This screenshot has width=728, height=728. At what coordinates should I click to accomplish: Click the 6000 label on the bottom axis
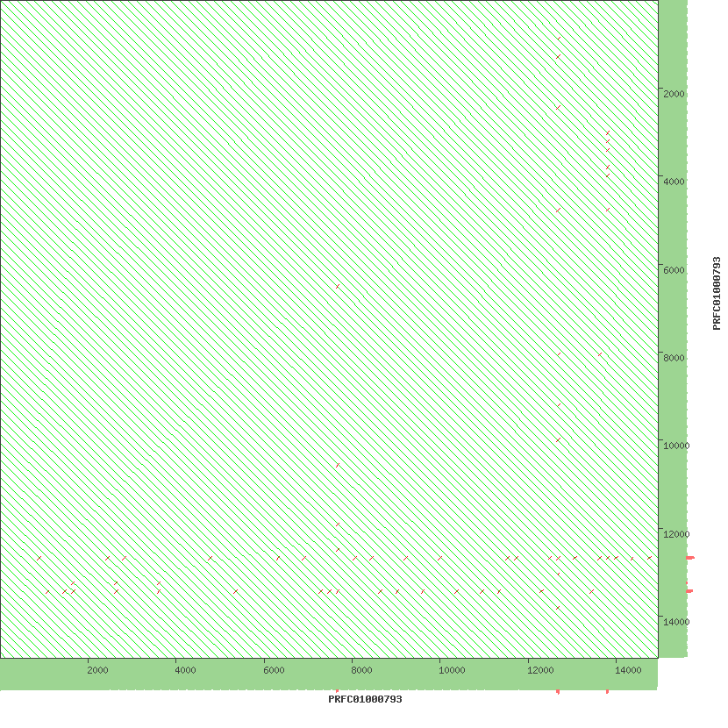point(274,671)
